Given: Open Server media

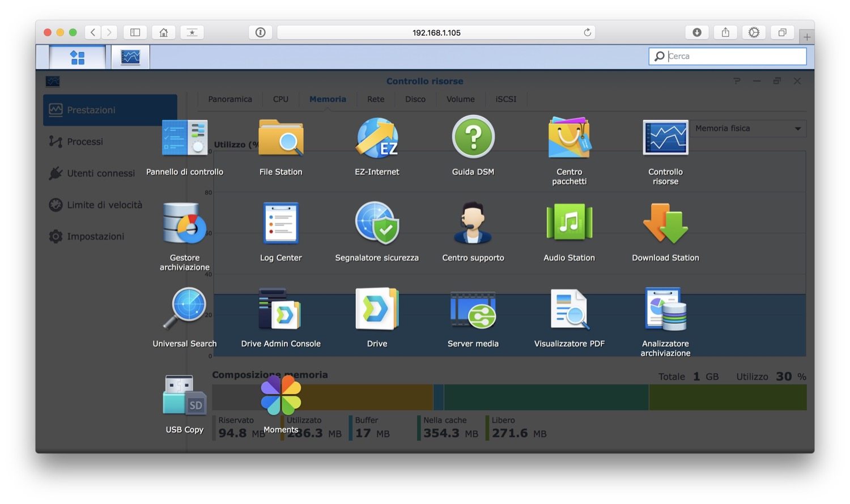Looking at the screenshot, I should pyautogui.click(x=473, y=310).
